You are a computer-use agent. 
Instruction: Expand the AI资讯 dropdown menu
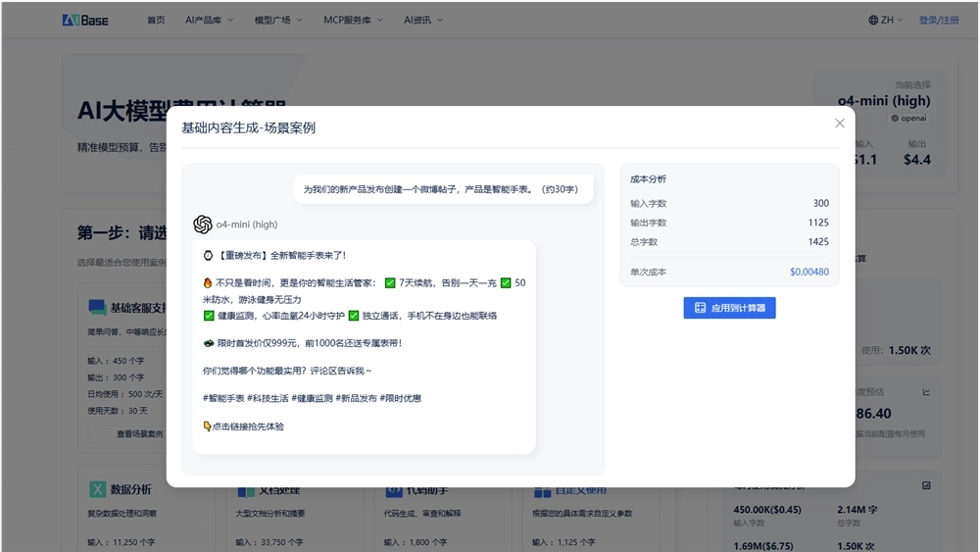pos(423,20)
